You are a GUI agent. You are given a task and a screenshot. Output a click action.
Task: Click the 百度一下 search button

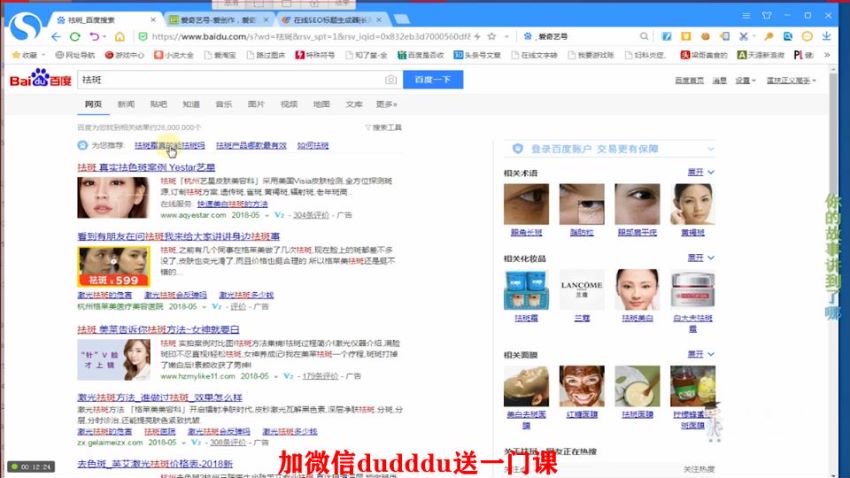coord(433,80)
